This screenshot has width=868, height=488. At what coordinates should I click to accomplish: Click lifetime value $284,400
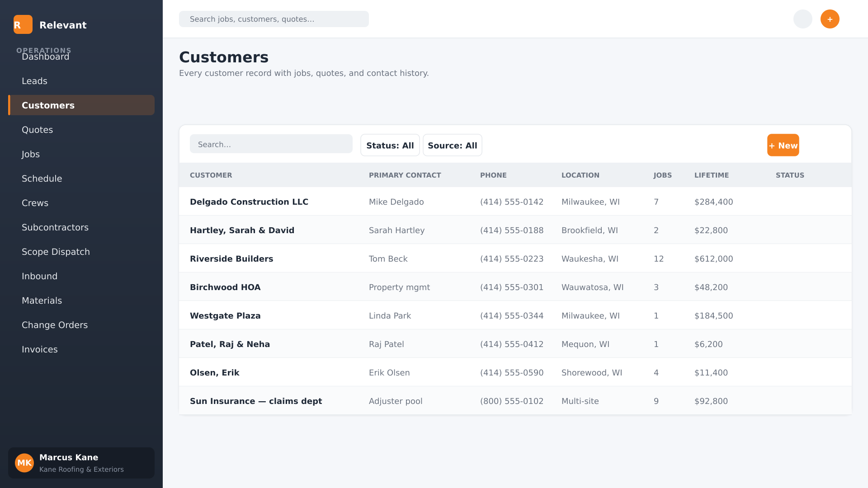713,202
